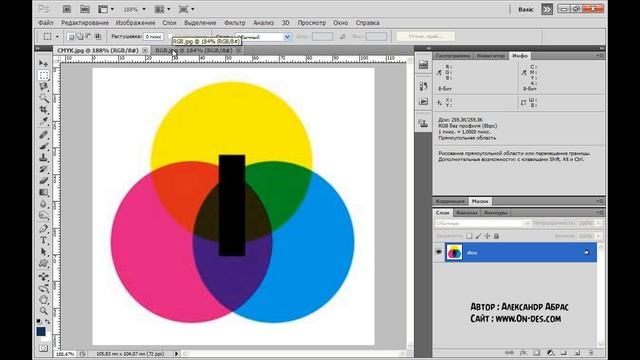Select the 3D Rotate tool
The height and width of the screenshot is (360, 640).
coord(44,277)
